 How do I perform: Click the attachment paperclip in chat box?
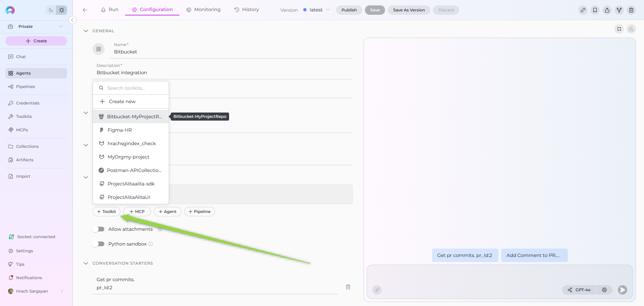[377, 290]
